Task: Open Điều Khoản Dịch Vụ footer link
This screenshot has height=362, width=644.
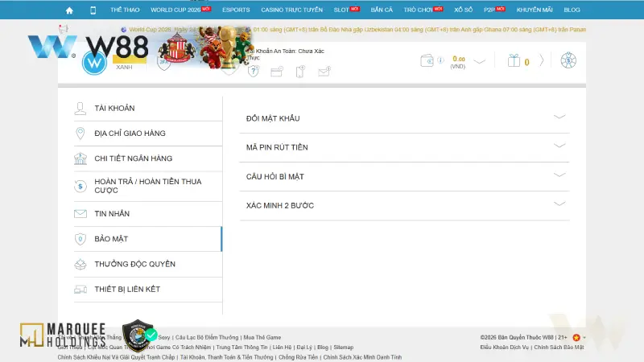Action: [505, 348]
